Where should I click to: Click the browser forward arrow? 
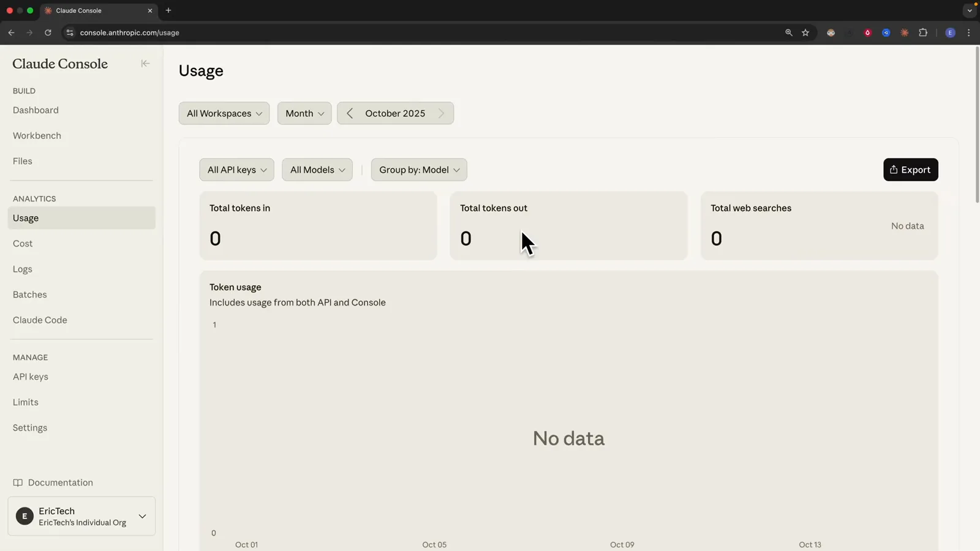pos(29,32)
